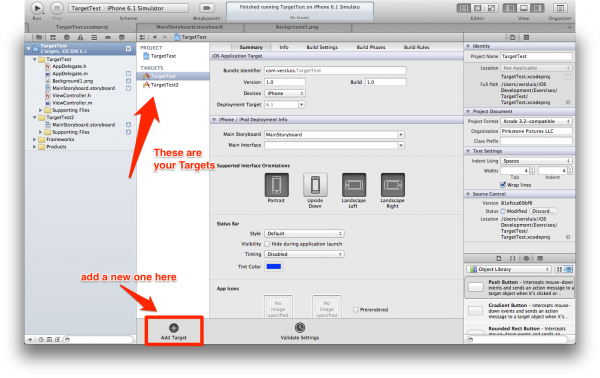Expand the Supporting Files folder under TargetTest
Viewport: 600px width, 378px height.
41,110
